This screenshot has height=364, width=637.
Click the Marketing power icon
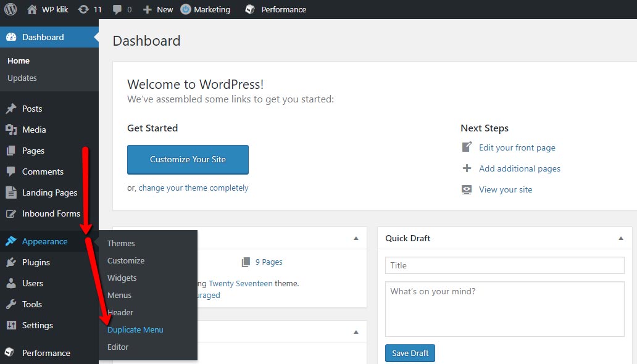(x=186, y=9)
